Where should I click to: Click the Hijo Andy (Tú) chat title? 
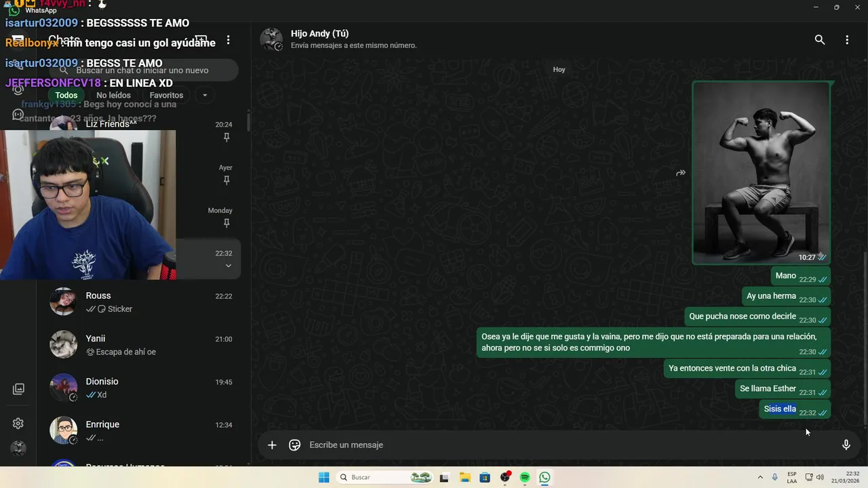coord(319,34)
